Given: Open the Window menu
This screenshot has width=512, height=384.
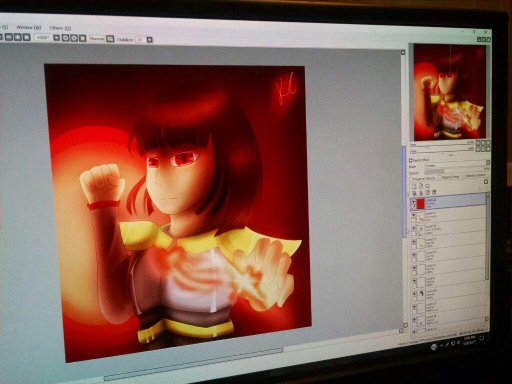Looking at the screenshot, I should 29,28.
